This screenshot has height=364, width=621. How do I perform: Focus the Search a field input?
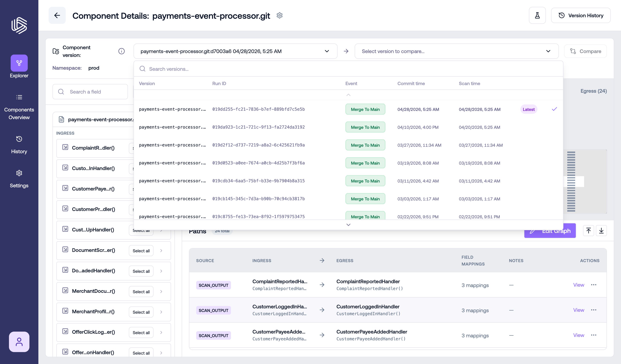pyautogui.click(x=90, y=92)
